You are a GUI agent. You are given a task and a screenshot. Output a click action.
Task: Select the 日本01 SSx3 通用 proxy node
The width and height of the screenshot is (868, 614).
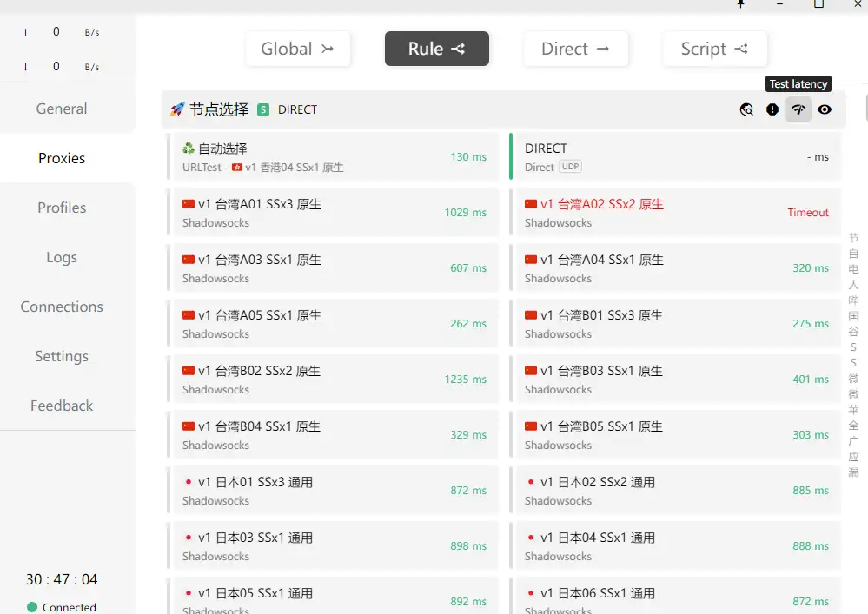pyautogui.click(x=255, y=482)
